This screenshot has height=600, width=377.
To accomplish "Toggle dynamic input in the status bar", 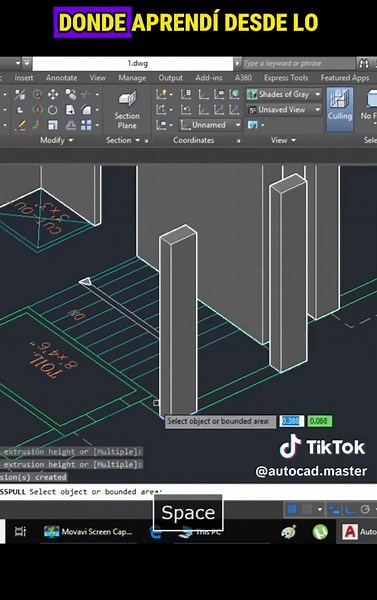I will tap(335, 509).
